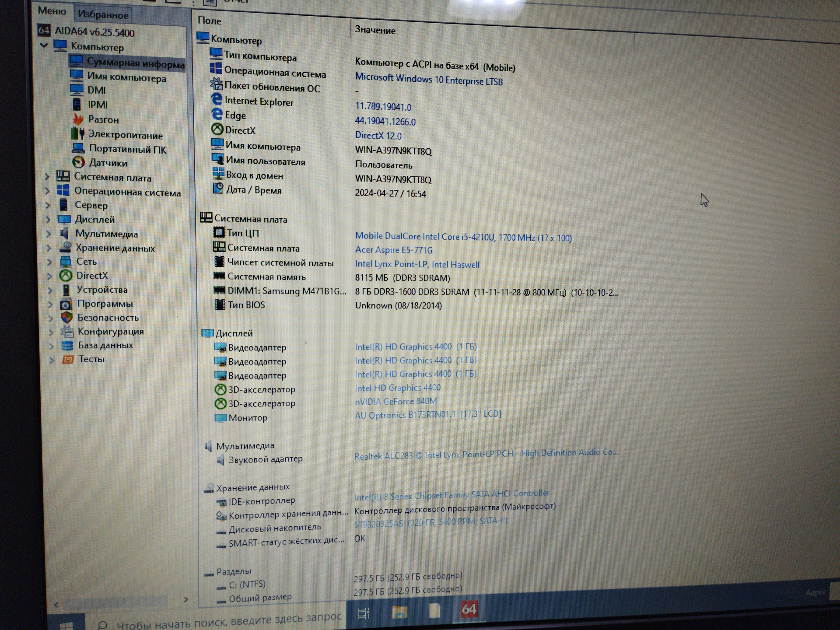Open Электропитание battery icon

point(78,133)
